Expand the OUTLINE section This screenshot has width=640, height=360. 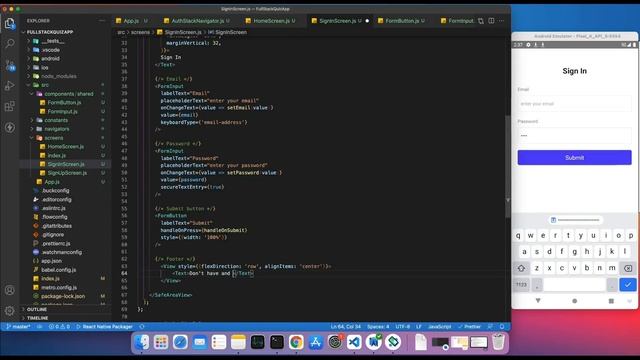(x=37, y=309)
